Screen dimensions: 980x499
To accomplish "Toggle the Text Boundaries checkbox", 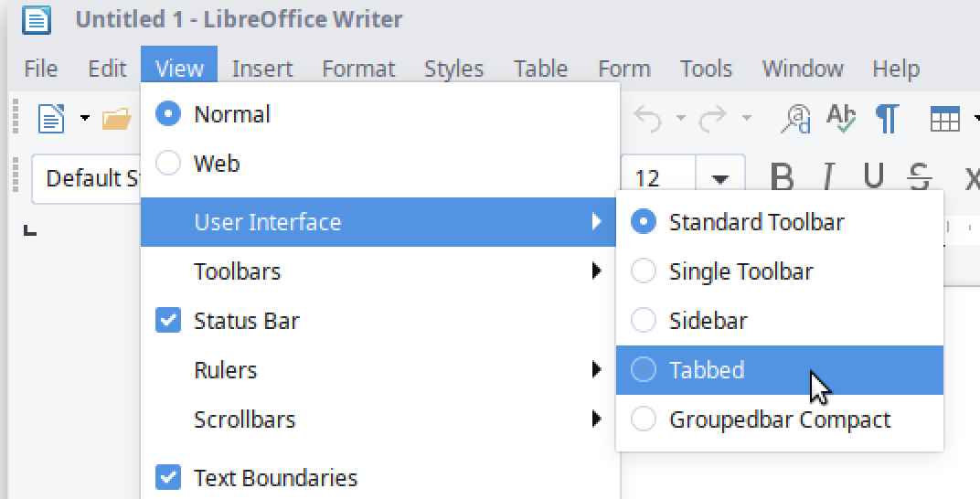I will click(x=274, y=478).
